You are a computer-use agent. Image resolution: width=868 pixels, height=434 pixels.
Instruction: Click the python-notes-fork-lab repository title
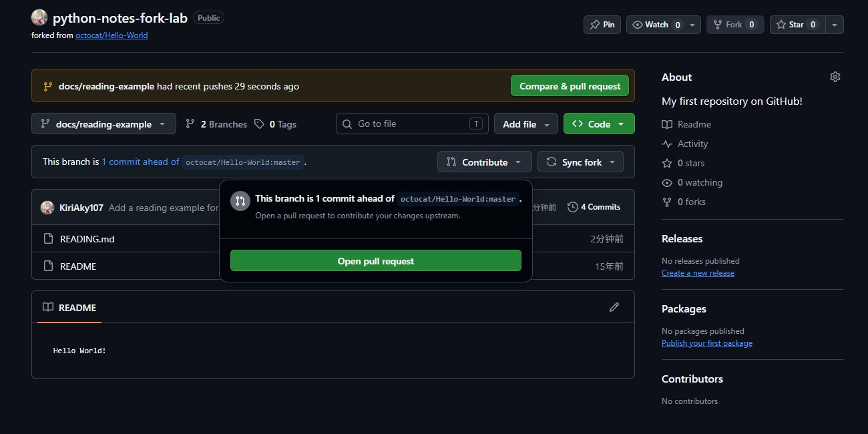120,18
